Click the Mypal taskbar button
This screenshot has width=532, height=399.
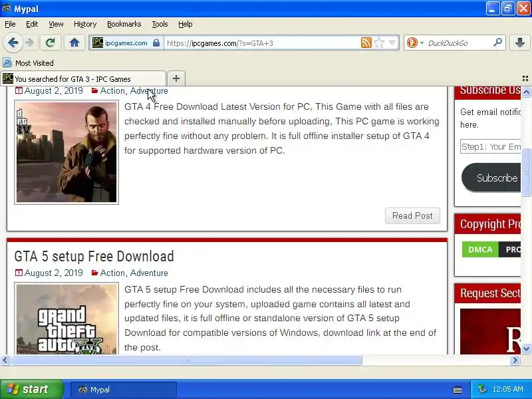[124, 390]
